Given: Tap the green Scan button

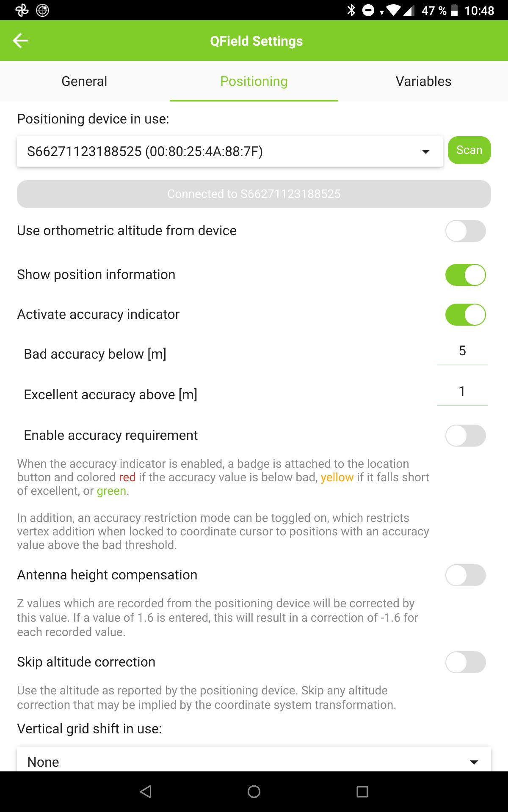Looking at the screenshot, I should tap(469, 150).
